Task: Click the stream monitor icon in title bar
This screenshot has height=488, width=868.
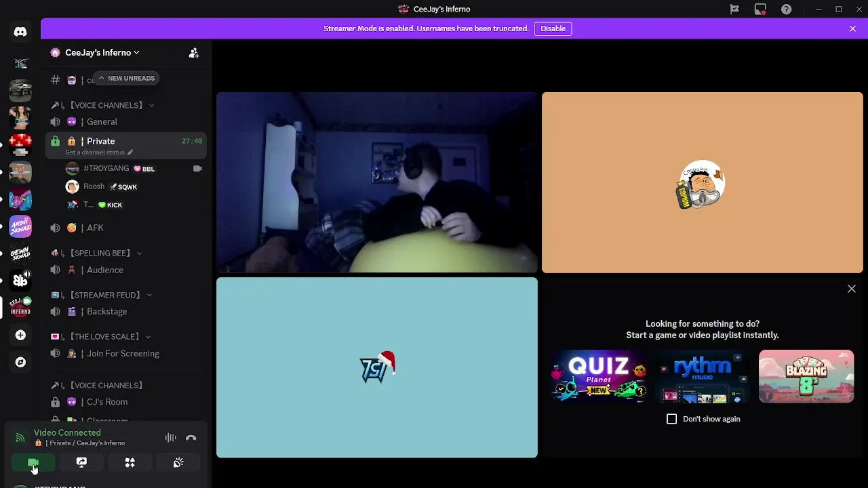Action: coord(760,9)
